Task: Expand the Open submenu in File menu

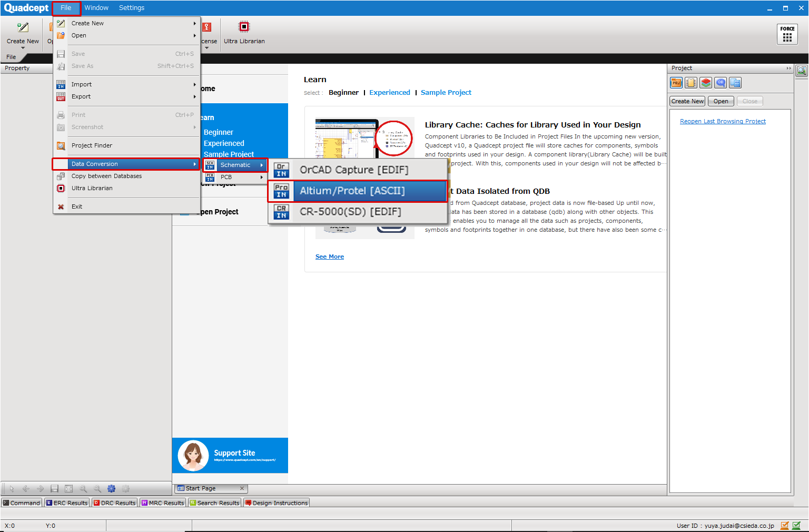Action: [195, 35]
